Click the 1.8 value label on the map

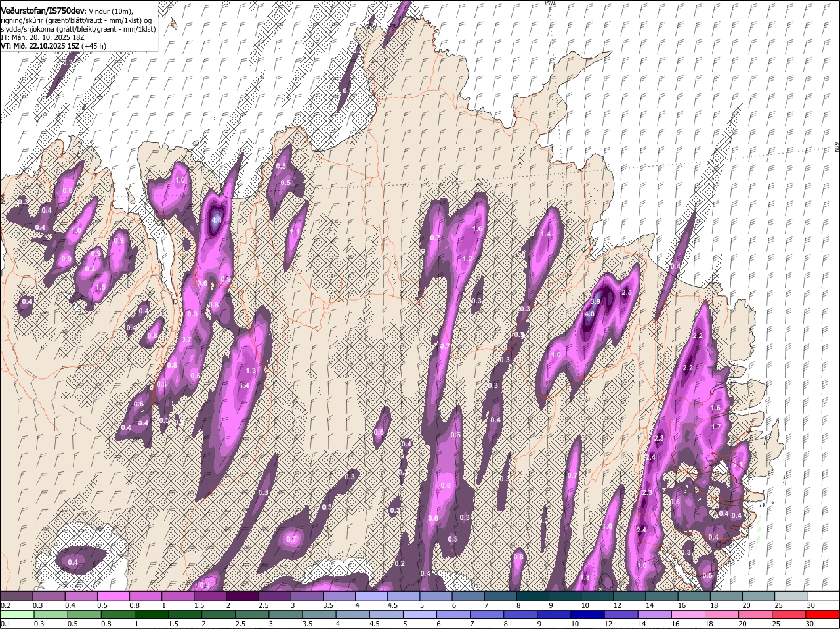point(585,578)
